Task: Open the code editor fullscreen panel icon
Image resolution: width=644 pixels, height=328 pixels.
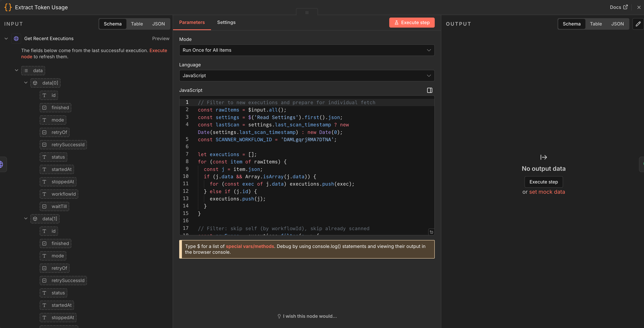Action: [x=430, y=90]
